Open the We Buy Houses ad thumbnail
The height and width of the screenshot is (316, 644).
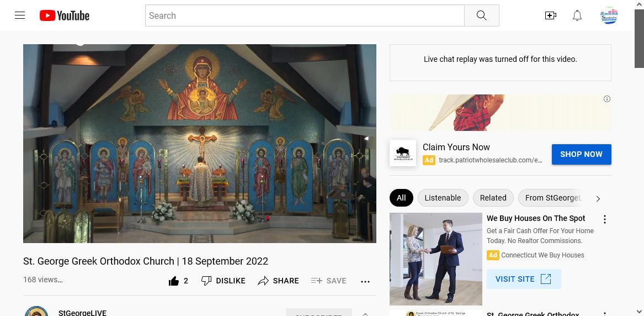[436, 259]
